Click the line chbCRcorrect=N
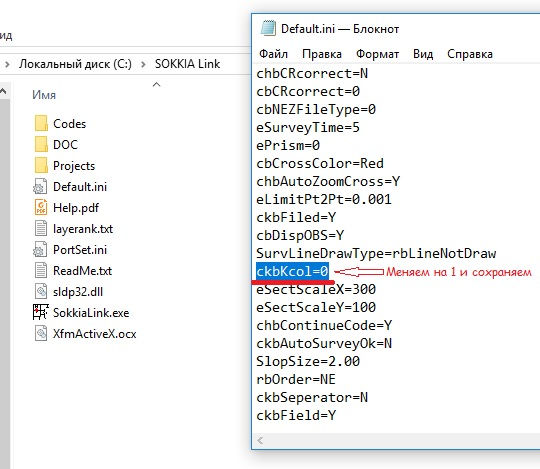This screenshot has height=469, width=540. (312, 73)
